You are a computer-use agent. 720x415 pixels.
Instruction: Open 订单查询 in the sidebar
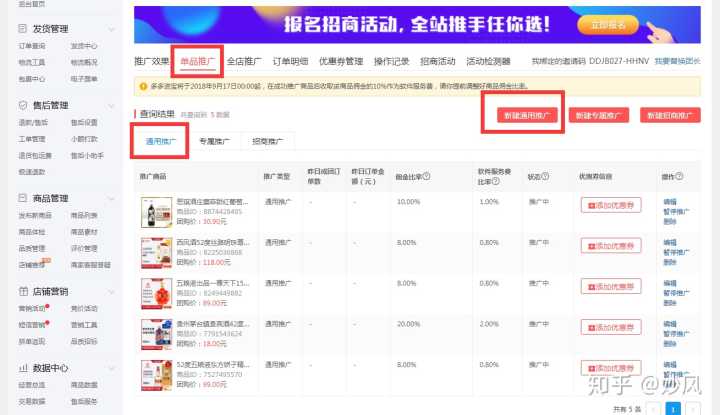[32, 46]
